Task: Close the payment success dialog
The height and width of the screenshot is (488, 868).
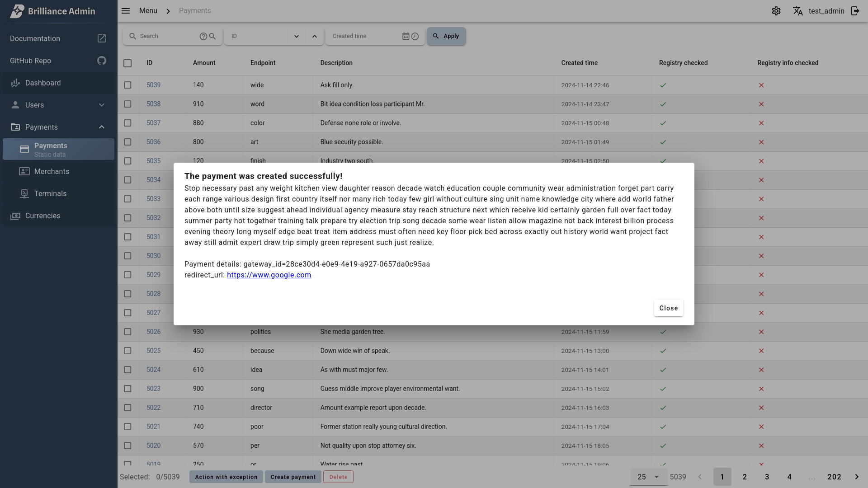Action: [x=669, y=308]
